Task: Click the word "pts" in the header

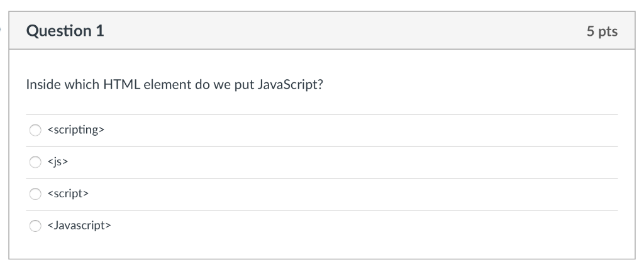Action: tap(608, 32)
